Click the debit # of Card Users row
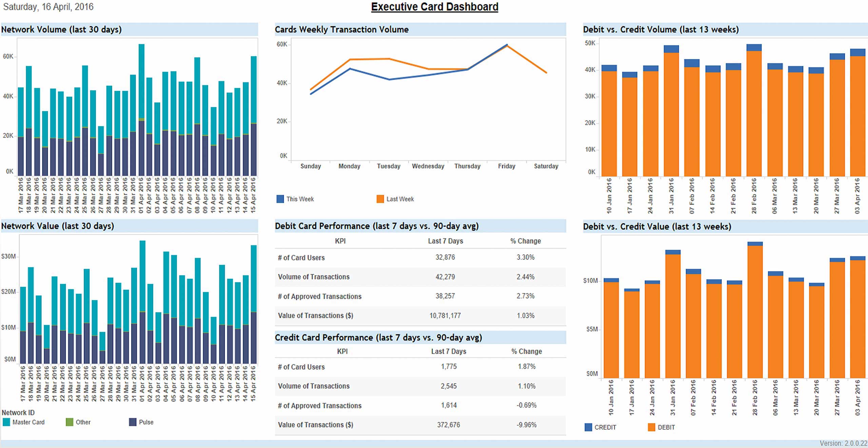This screenshot has width=868, height=448. pos(301,258)
